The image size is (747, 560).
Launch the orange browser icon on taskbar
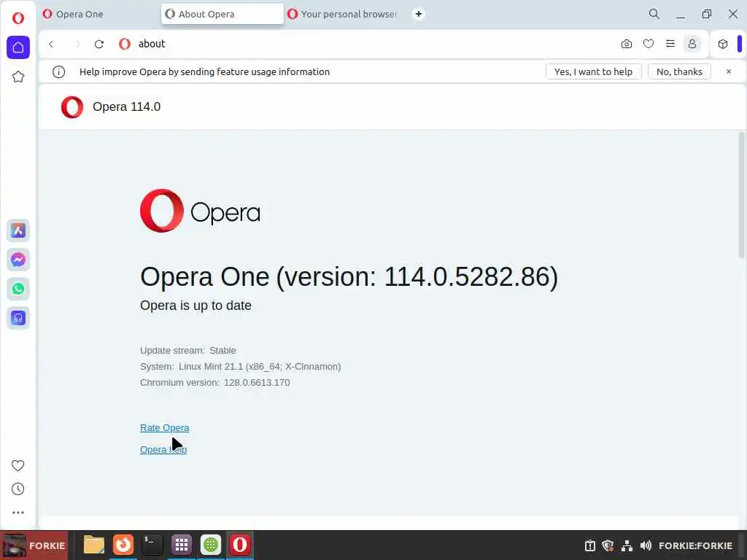coord(123,545)
